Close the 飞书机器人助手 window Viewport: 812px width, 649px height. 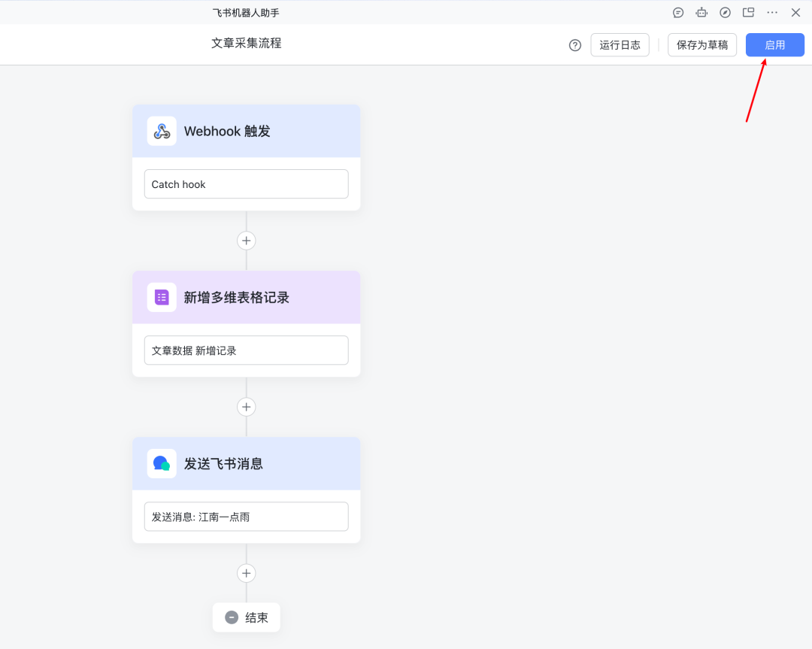(796, 13)
